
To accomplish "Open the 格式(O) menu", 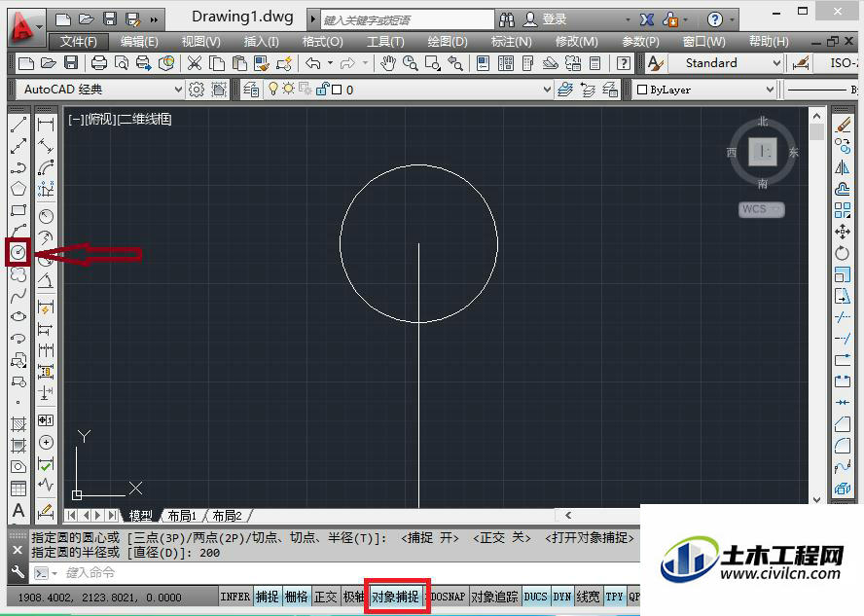I will (322, 42).
